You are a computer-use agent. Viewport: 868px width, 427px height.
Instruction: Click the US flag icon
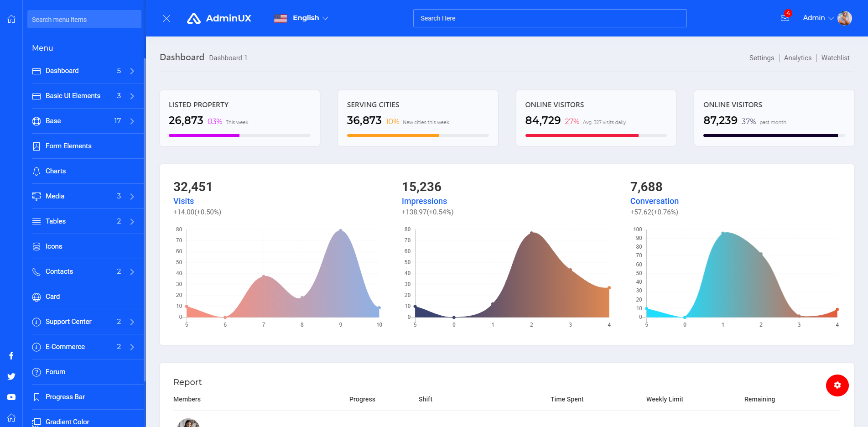(281, 18)
